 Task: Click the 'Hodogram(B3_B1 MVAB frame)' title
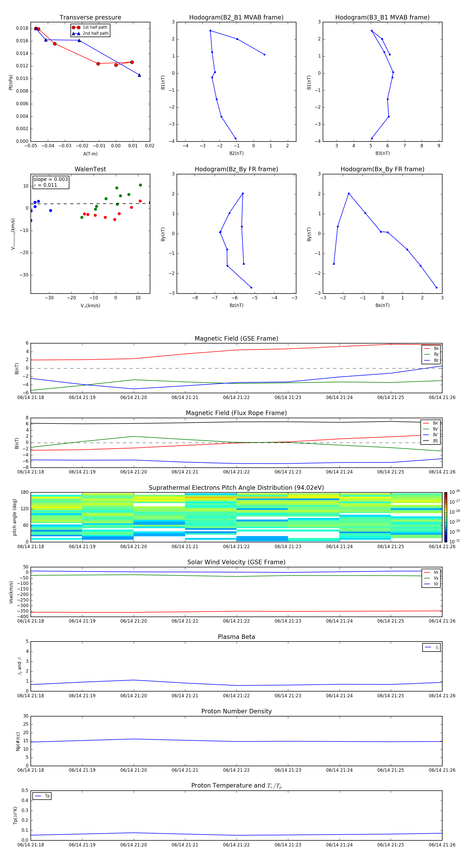tap(382, 18)
